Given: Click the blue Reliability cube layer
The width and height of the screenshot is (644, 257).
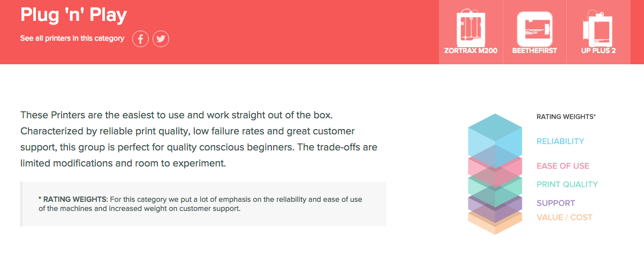Looking at the screenshot, I should [x=495, y=137].
